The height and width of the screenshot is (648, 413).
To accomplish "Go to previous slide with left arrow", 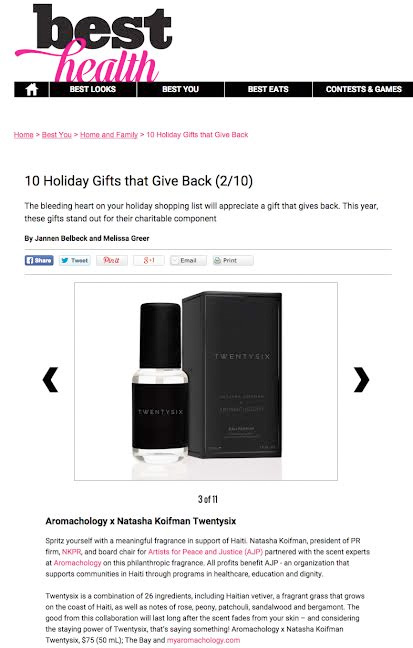I will tap(51, 379).
